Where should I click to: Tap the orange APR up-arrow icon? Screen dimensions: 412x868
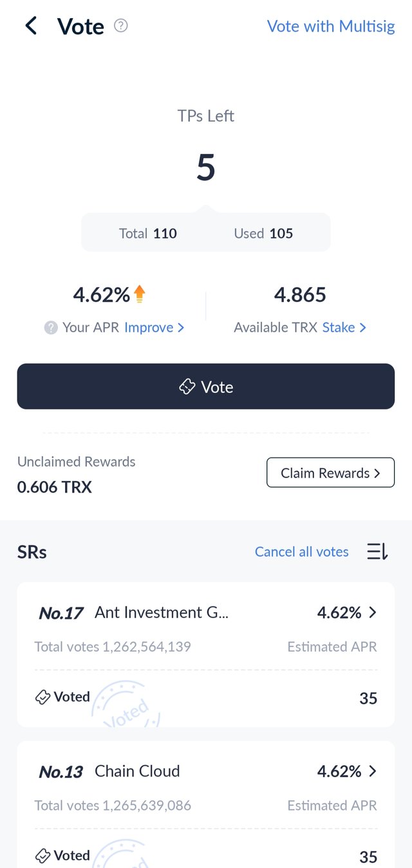pyautogui.click(x=140, y=294)
